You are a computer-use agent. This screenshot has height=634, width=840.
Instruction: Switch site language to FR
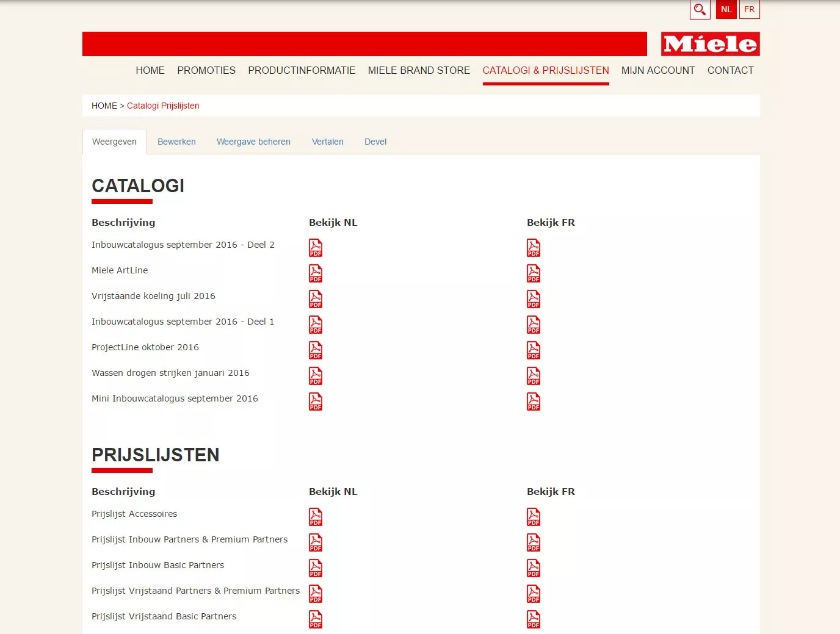(x=749, y=9)
